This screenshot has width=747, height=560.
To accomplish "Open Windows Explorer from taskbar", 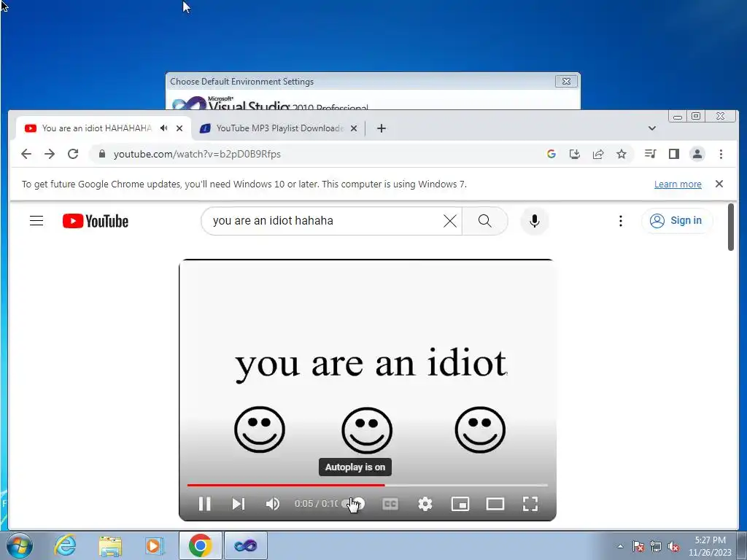I will click(x=110, y=545).
